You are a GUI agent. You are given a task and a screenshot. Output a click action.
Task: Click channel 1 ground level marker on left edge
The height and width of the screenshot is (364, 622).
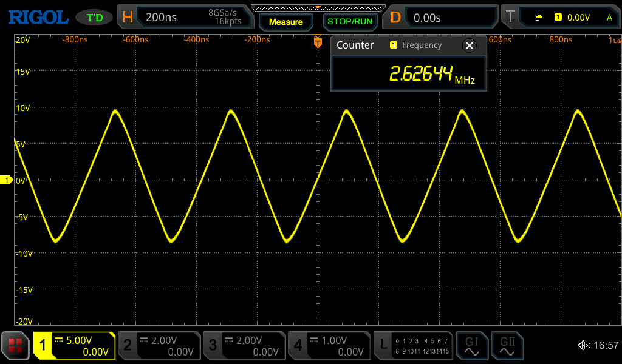(x=6, y=180)
